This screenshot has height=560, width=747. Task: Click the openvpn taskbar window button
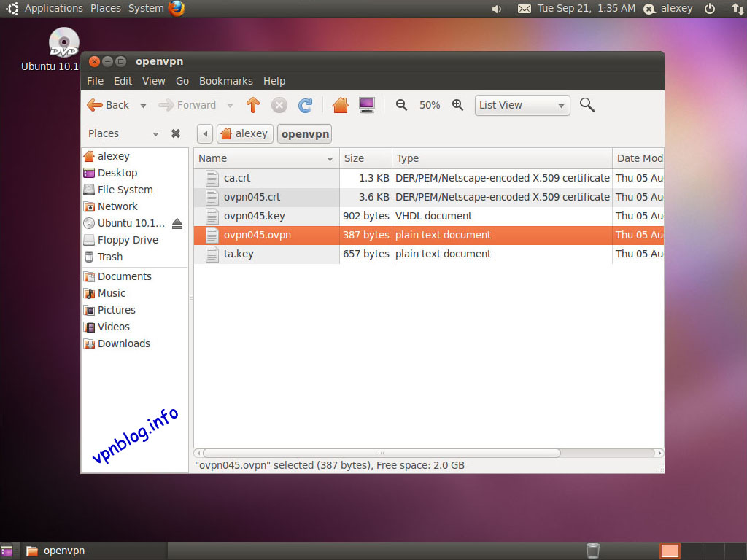93,551
